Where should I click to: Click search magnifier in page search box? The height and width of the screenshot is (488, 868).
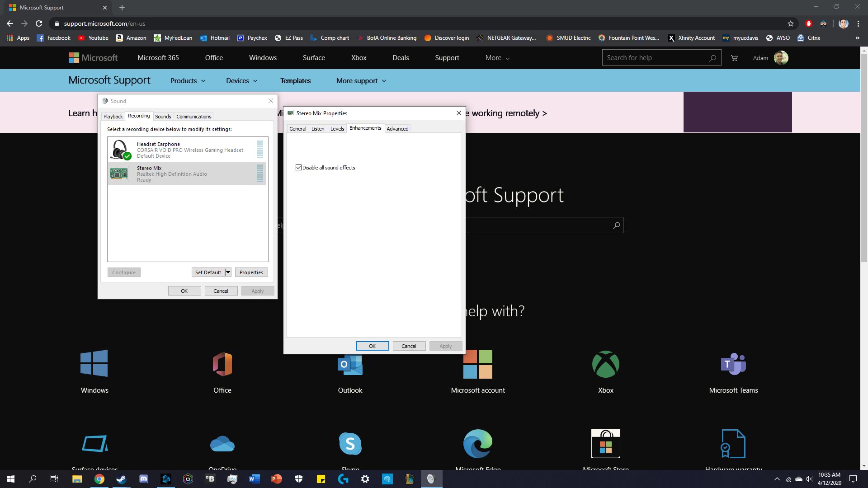pos(616,225)
